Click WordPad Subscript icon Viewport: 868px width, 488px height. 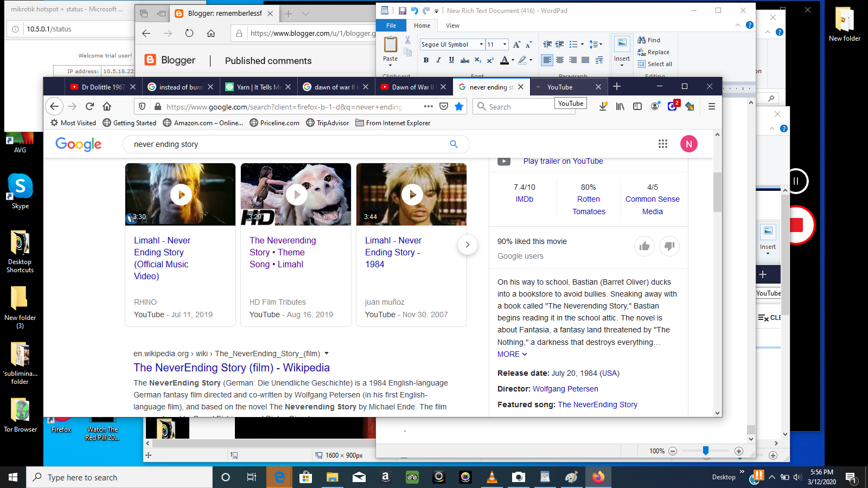[477, 60]
